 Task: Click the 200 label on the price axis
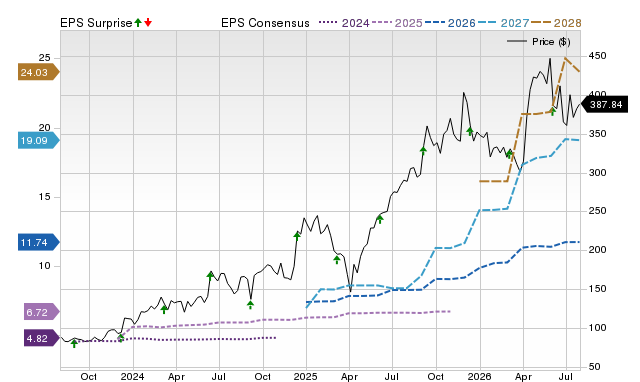click(597, 250)
